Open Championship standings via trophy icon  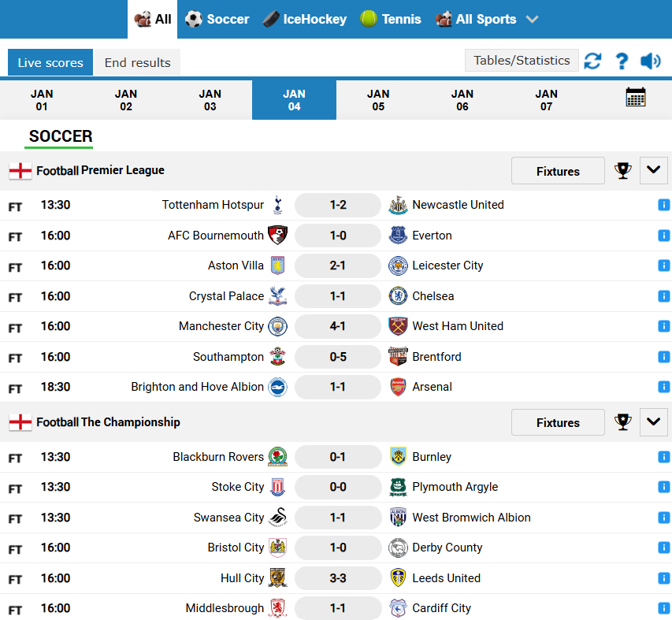click(622, 422)
